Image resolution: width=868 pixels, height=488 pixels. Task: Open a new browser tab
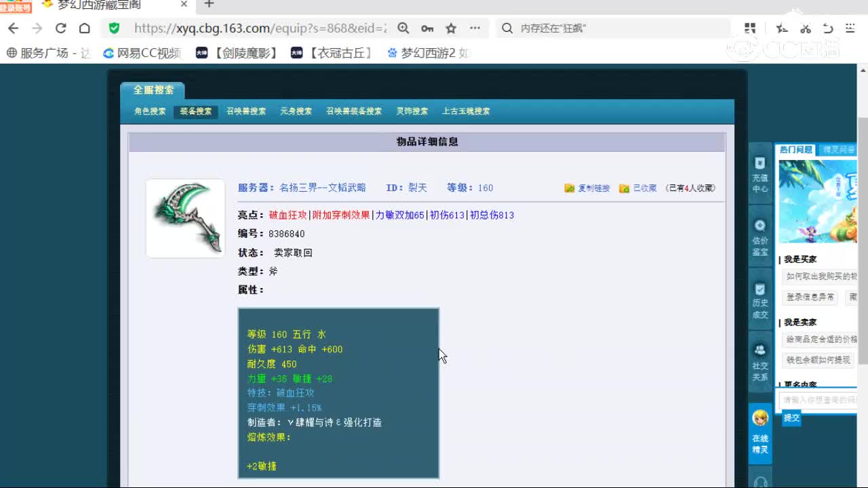pyautogui.click(x=209, y=5)
